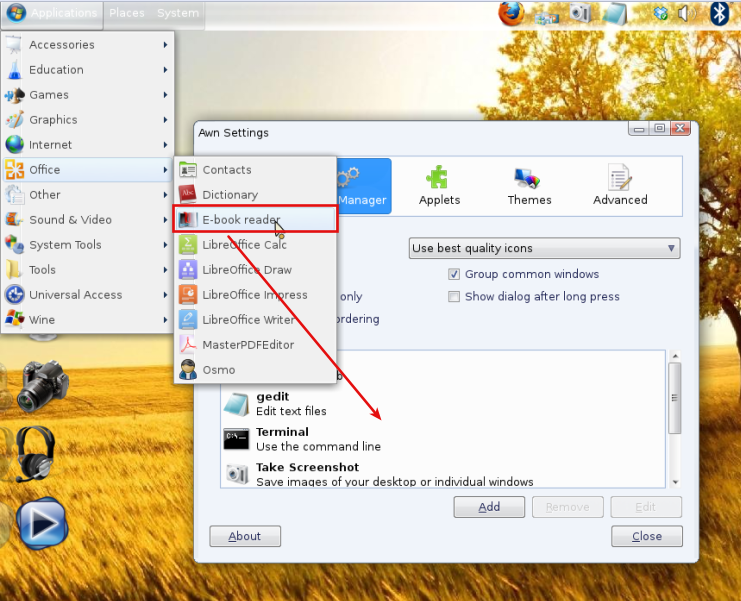Screen dimensions: 741x601
Task: Open the volume speaker icon
Action: (687, 14)
